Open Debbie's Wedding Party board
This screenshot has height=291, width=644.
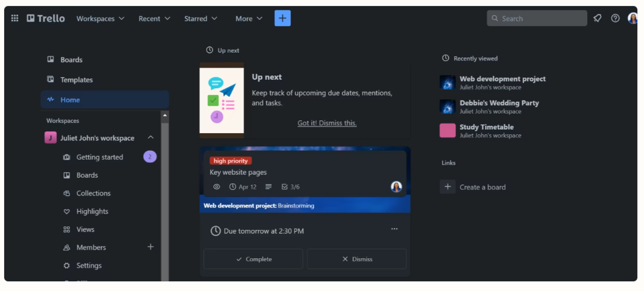tap(499, 103)
